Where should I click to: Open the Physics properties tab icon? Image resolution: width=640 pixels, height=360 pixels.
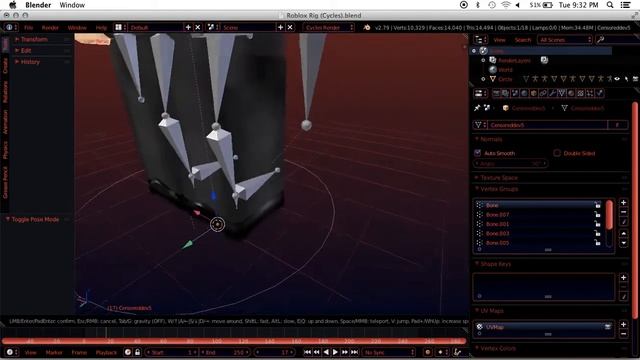tap(599, 93)
